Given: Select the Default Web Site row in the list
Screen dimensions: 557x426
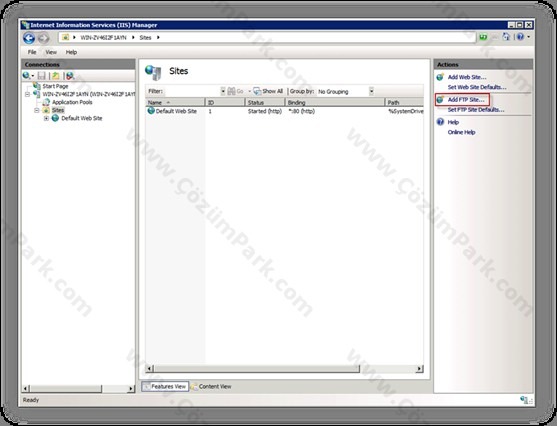Looking at the screenshot, I should click(284, 111).
